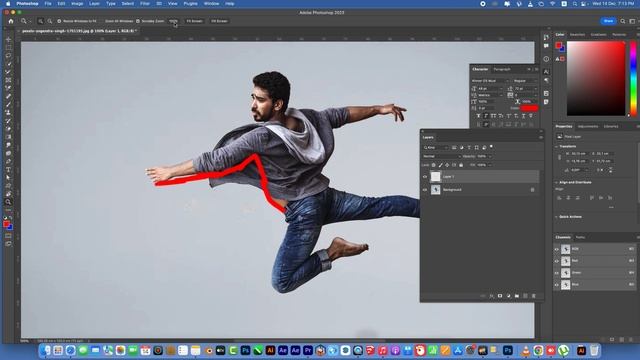Screen dimensions: 640x360
Task: Click the search icon next to Share
Action: point(623,21)
